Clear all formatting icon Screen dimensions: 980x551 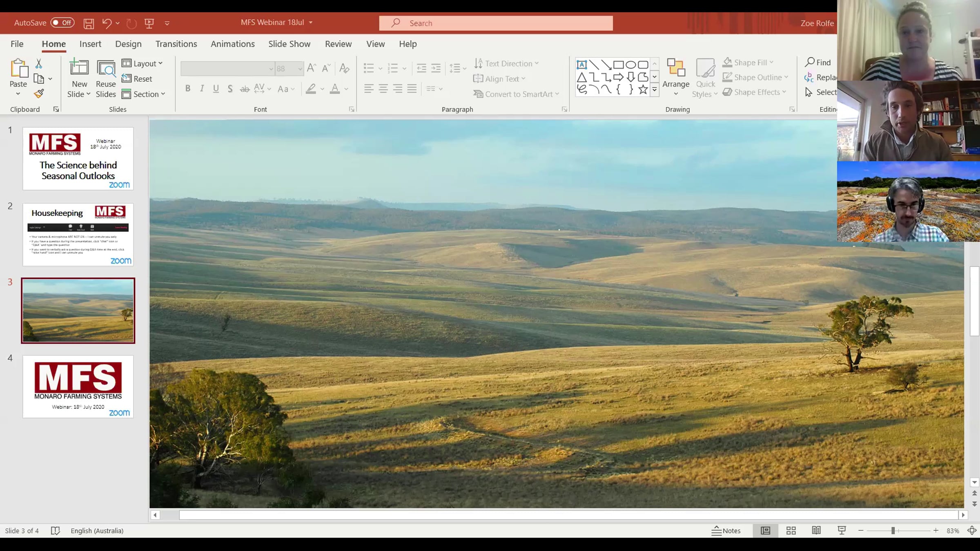(x=344, y=68)
